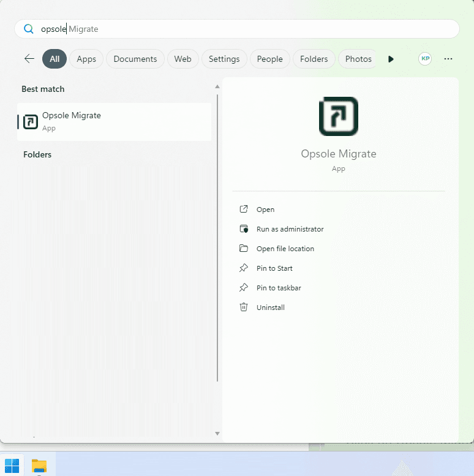Click the Uninstall trash icon

click(x=244, y=307)
